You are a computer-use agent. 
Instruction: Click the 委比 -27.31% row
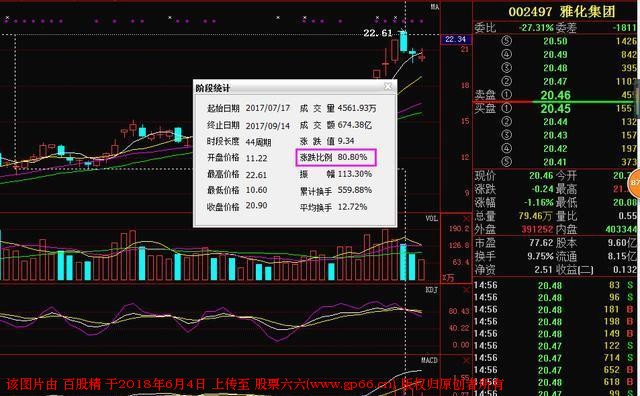556,28
